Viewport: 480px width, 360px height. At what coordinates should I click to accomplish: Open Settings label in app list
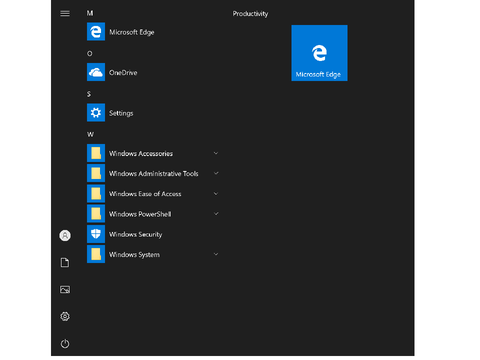coord(121,113)
